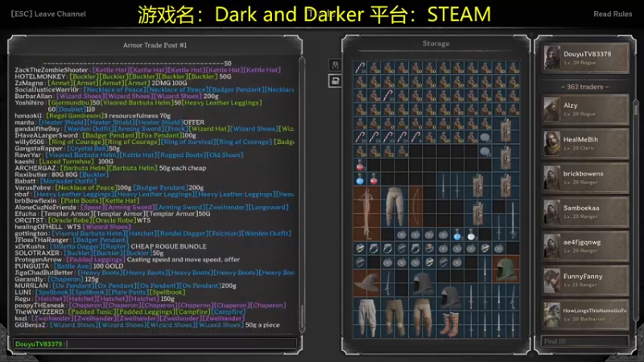Inspect LUNI's [Plate Pants] link
The height and width of the screenshot is (362, 644).
click(x=128, y=292)
